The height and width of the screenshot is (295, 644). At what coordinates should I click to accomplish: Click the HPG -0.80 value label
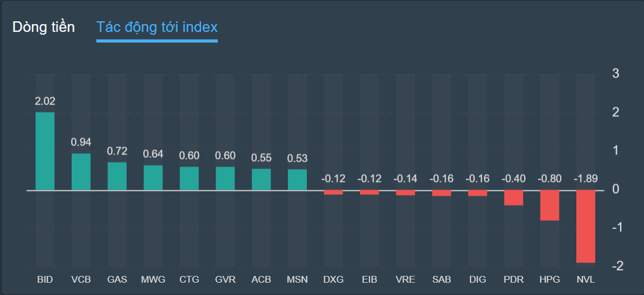549,179
